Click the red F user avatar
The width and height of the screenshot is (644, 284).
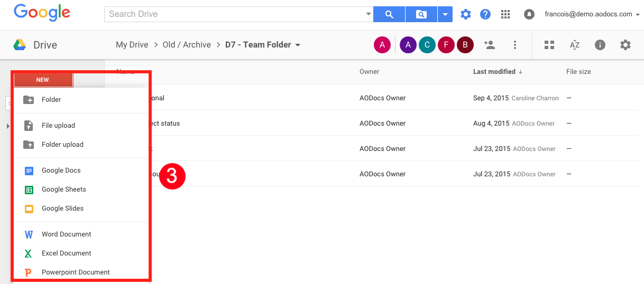[446, 45]
